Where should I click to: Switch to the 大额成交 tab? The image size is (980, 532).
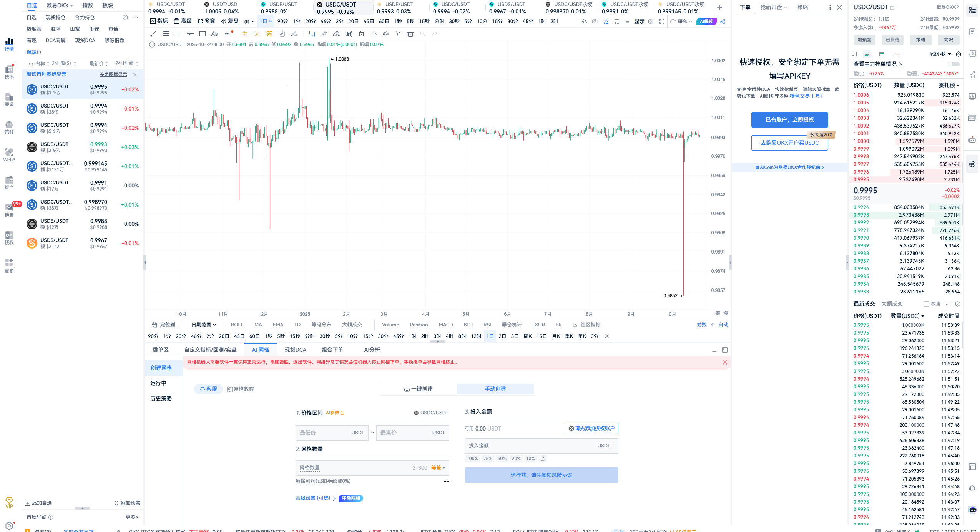[x=892, y=303]
